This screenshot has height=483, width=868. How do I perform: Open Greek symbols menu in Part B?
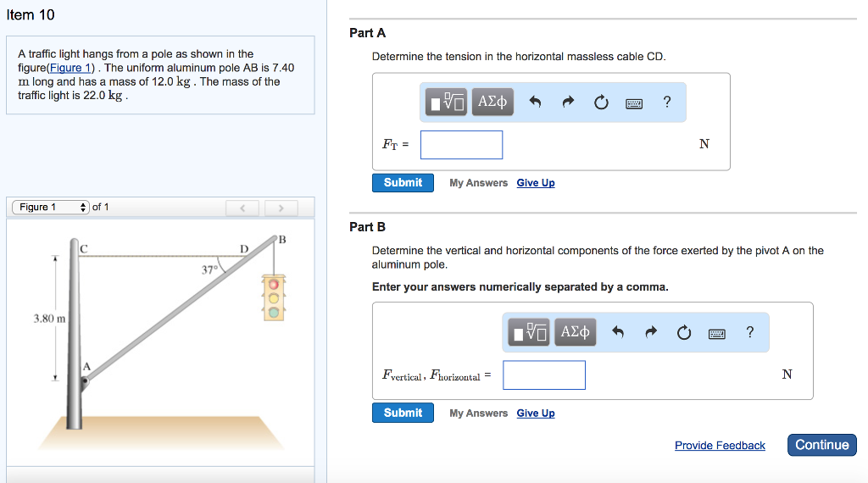click(x=575, y=332)
